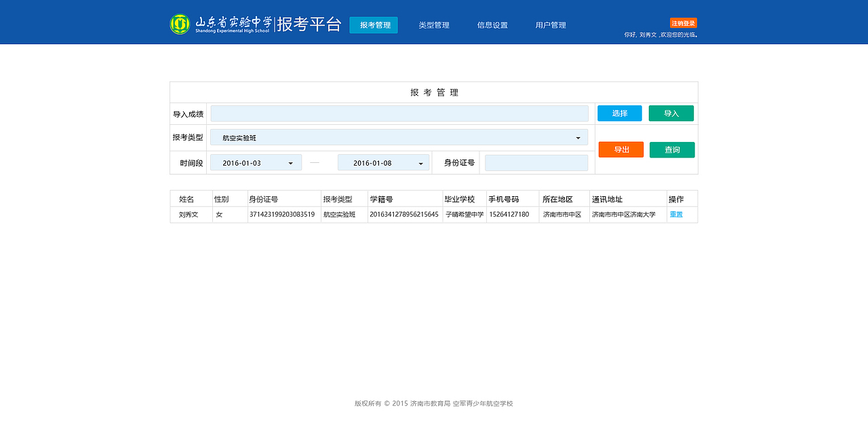This screenshot has height=427, width=868.
Task: Click the Shandong Experimental High School logo
Action: (179, 24)
